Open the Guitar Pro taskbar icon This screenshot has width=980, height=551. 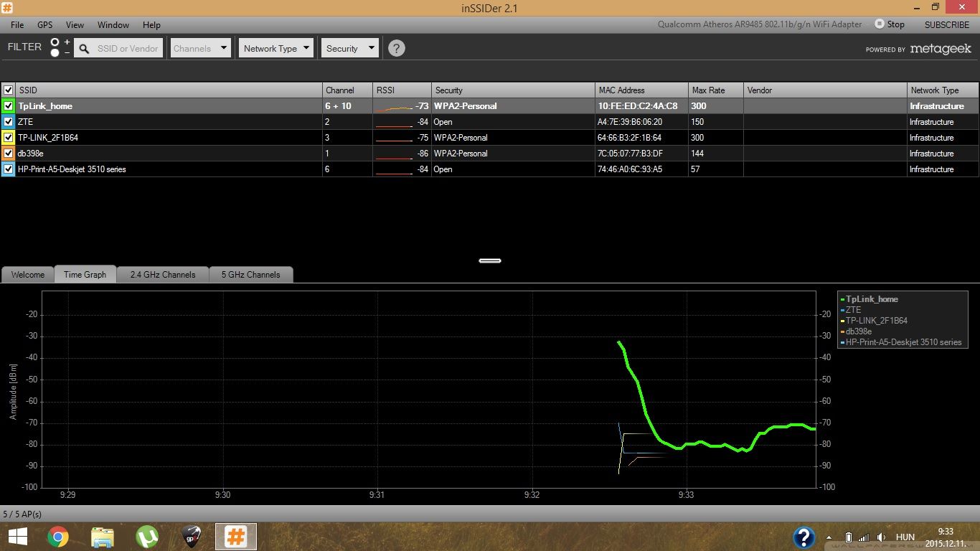pyautogui.click(x=192, y=537)
